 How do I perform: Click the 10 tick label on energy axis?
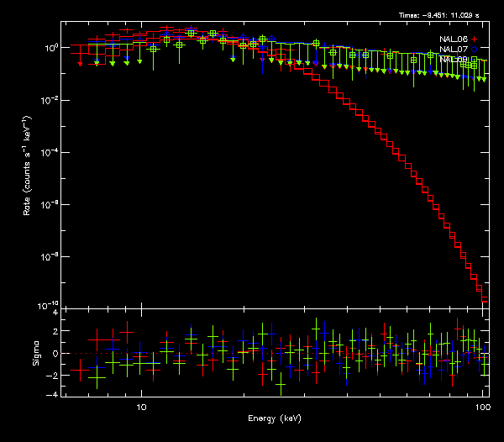141,407
